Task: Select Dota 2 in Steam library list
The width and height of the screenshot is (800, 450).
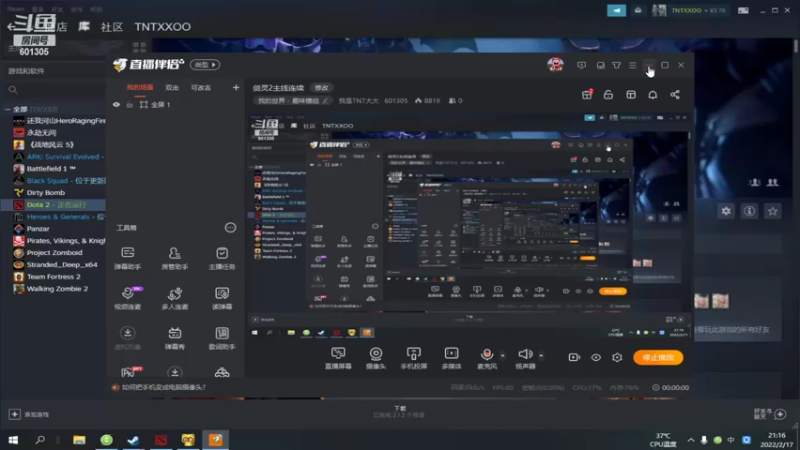Action: click(53, 205)
